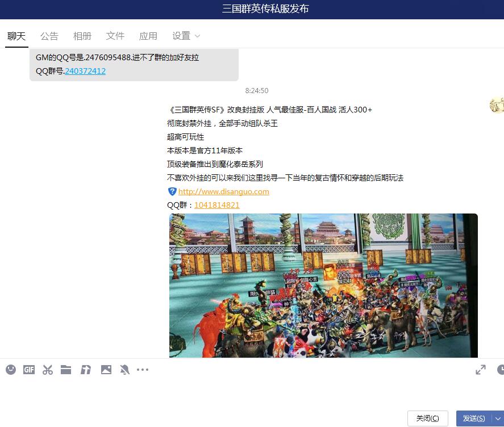This screenshot has height=427, width=504.
Task: Click the sender avatar beside the 8:24:50 message
Action: (497, 104)
